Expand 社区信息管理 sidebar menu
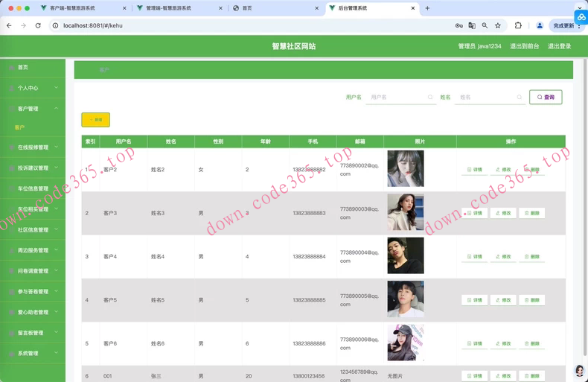588x382 pixels. (x=33, y=229)
